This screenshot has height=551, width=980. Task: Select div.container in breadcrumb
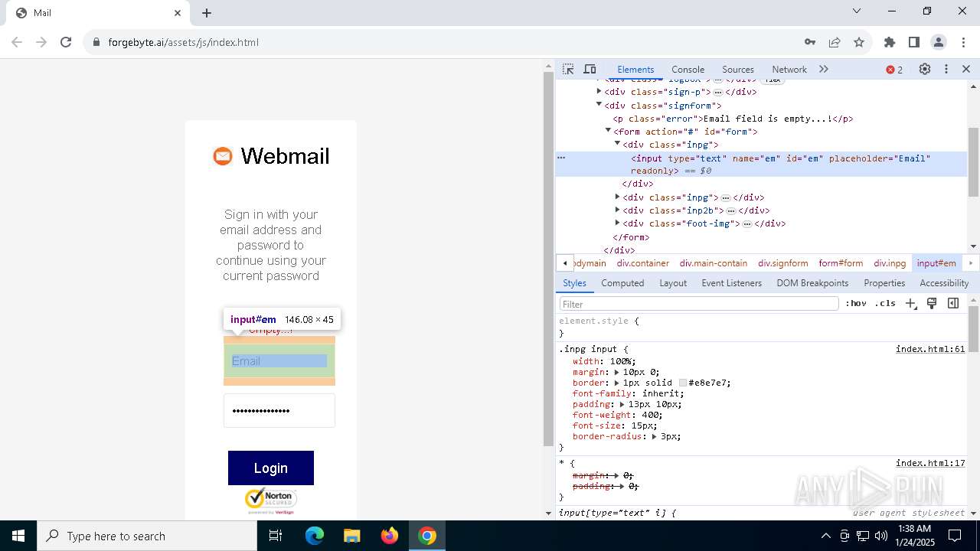click(x=642, y=263)
